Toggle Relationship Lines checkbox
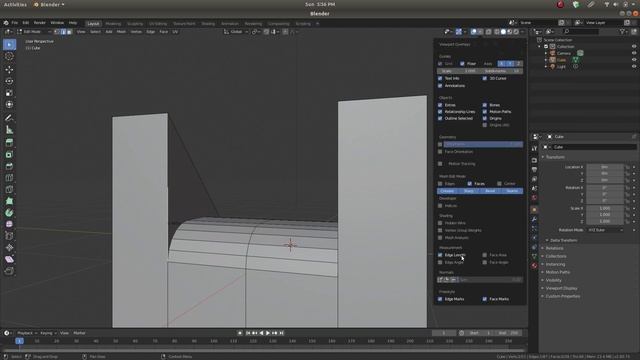 (x=440, y=111)
